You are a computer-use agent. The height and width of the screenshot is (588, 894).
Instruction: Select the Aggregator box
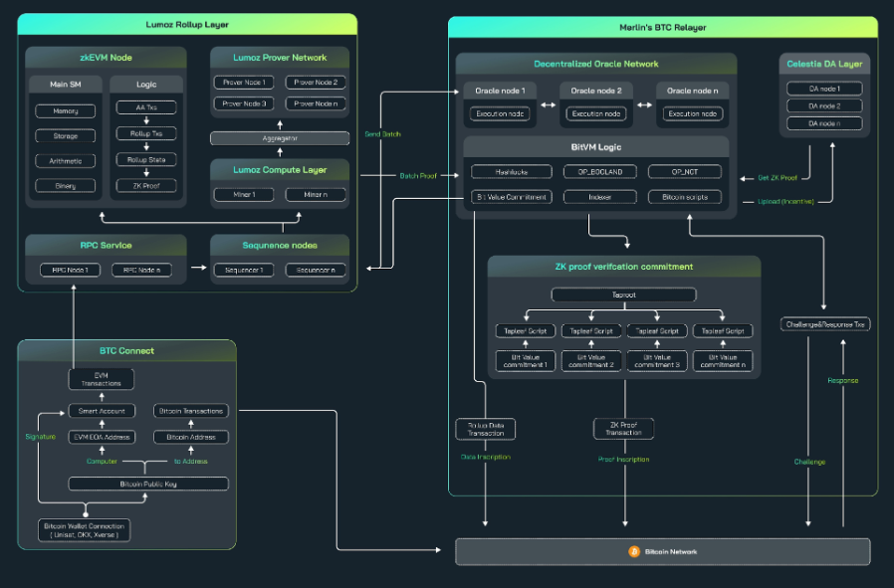click(279, 136)
